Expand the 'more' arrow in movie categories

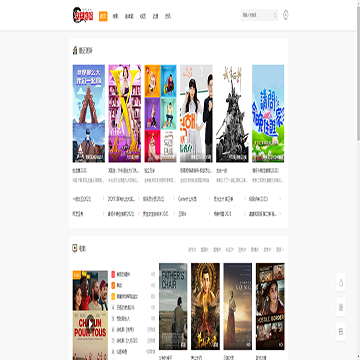[280, 249]
